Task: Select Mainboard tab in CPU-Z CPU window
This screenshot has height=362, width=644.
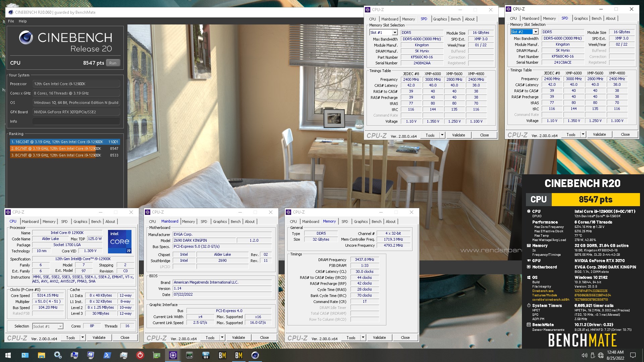Action: tap(30, 222)
